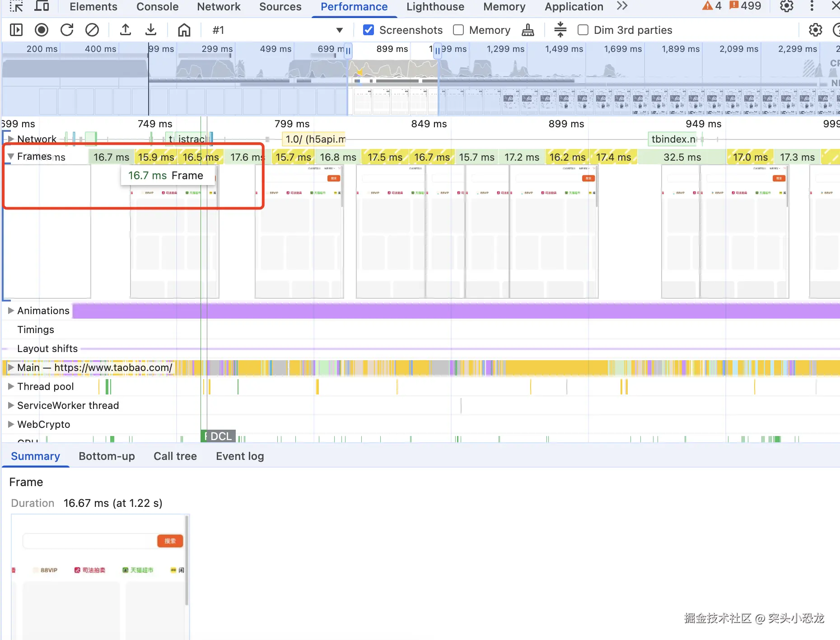Toggle the Performance sidebar panel icon
The width and height of the screenshot is (840, 640).
coord(16,30)
